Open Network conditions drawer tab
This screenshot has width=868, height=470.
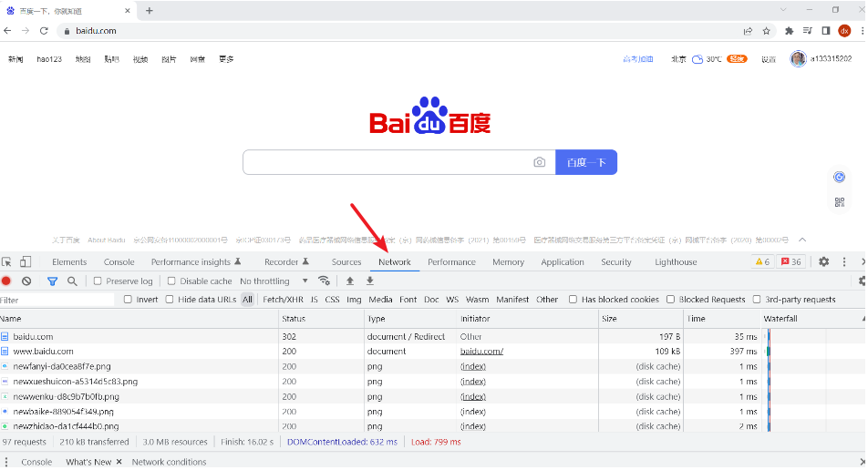(169, 462)
